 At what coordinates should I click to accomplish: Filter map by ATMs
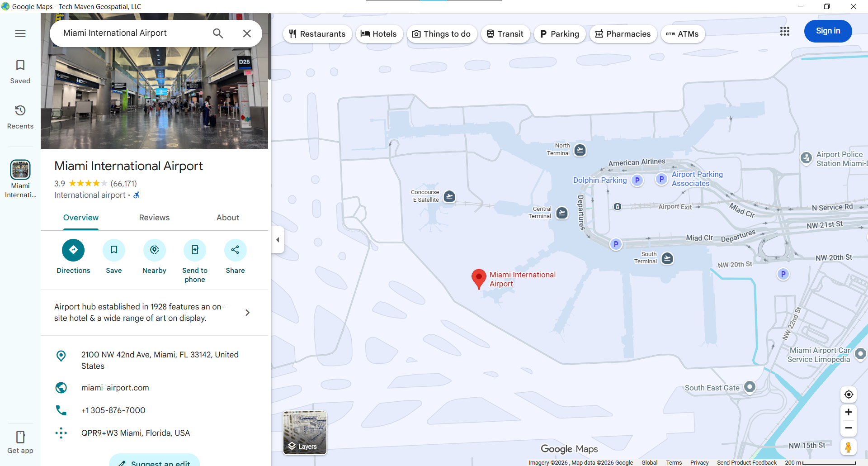point(683,34)
